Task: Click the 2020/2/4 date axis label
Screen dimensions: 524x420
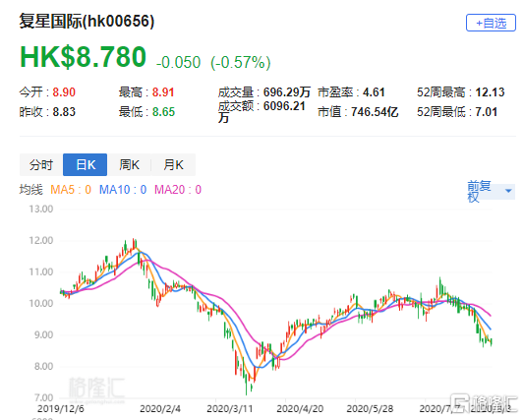Action: pyautogui.click(x=160, y=408)
